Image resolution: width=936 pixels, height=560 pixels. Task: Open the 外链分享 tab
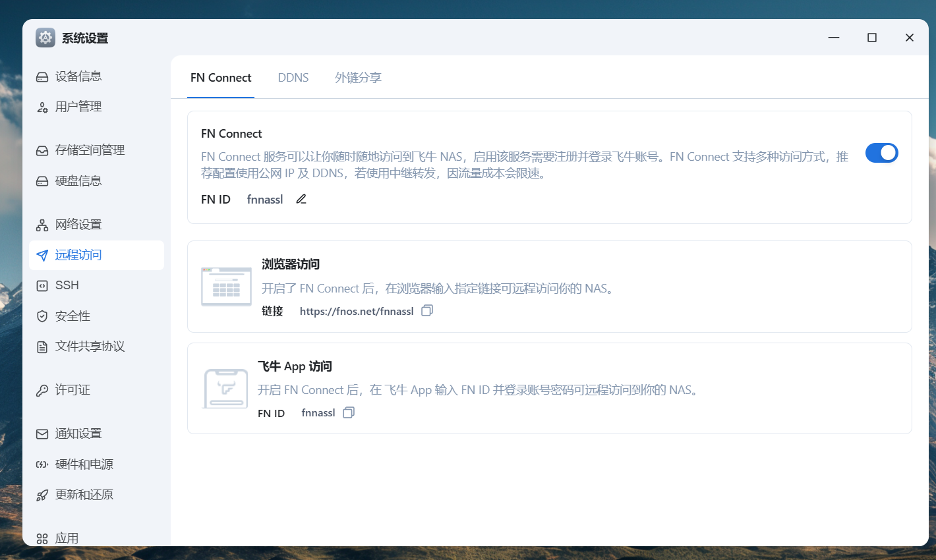click(x=358, y=77)
